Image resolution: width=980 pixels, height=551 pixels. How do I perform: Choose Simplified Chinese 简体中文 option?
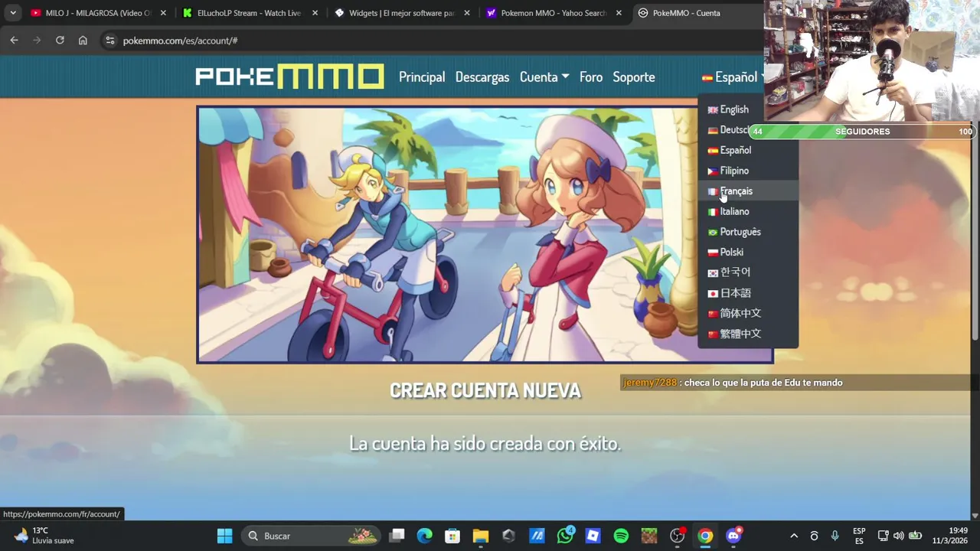point(748,313)
